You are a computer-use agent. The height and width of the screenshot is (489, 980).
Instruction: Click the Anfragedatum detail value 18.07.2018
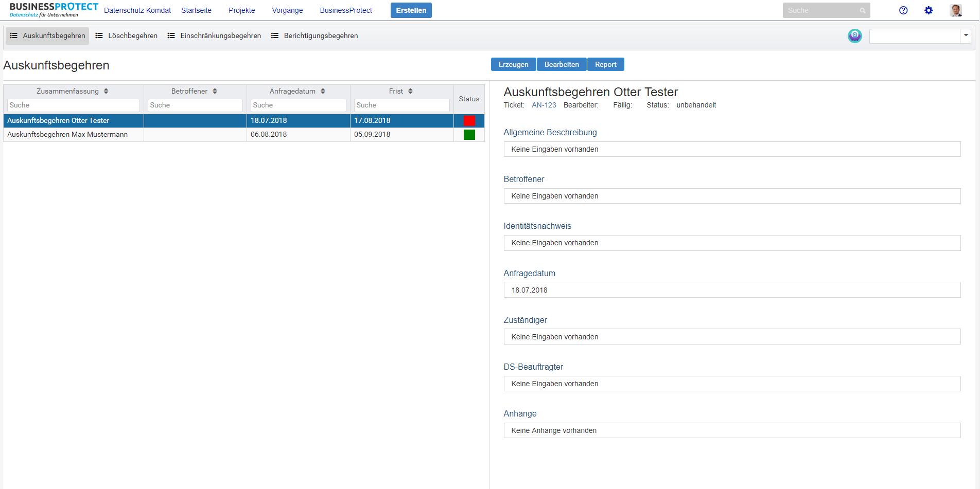[732, 290]
